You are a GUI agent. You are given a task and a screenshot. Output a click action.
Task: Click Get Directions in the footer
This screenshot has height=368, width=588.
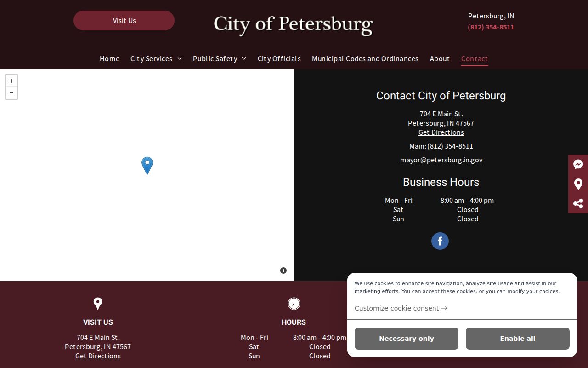(x=98, y=356)
